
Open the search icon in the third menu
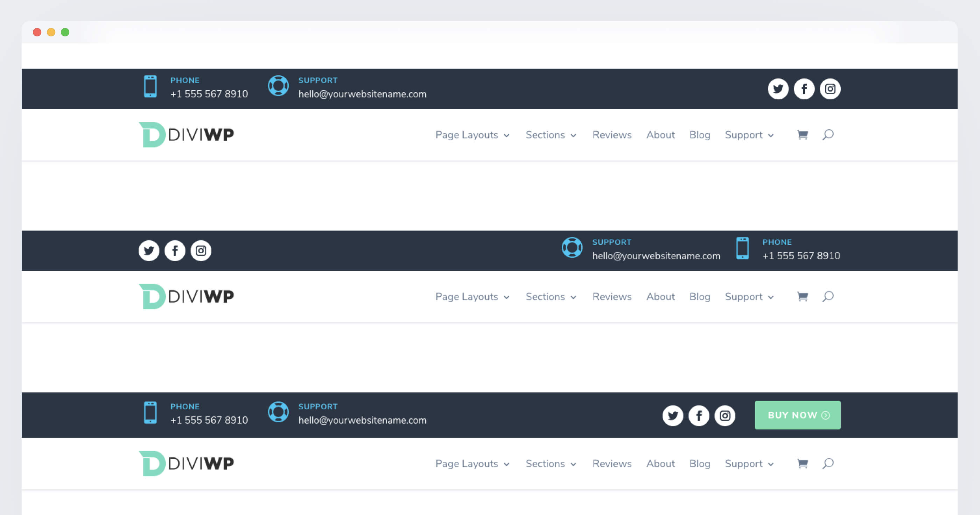point(828,463)
